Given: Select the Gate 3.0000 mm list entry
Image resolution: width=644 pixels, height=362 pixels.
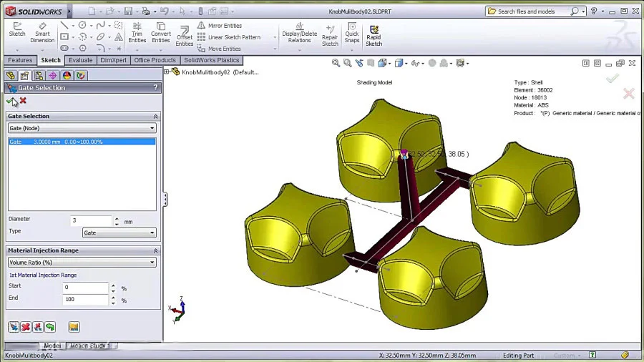Looking at the screenshot, I should point(82,142).
